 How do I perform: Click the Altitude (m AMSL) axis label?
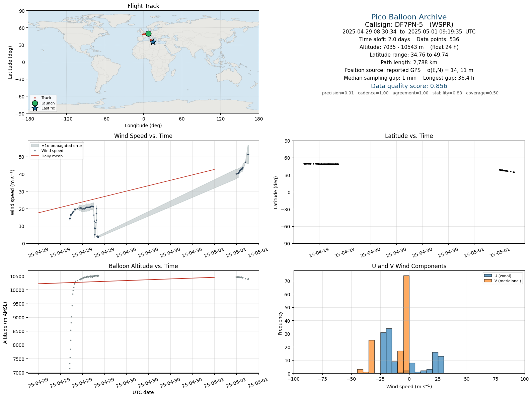tap(5, 323)
